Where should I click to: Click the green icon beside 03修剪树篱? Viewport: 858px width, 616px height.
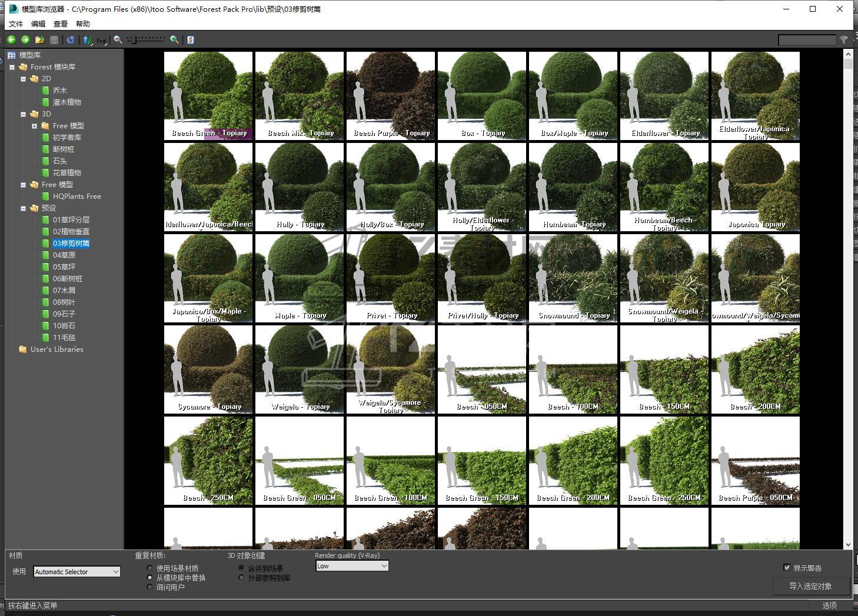[x=45, y=244]
